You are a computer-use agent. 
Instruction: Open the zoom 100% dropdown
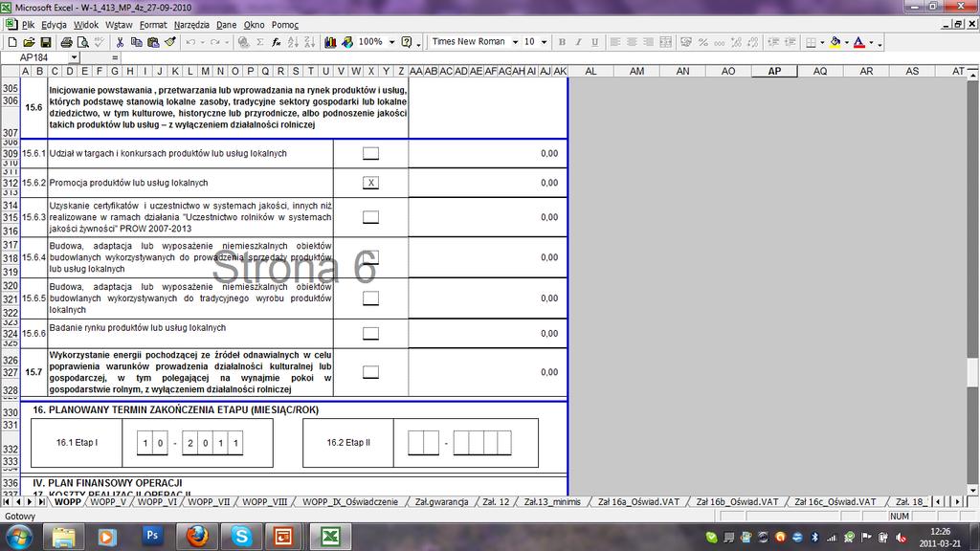(391, 42)
